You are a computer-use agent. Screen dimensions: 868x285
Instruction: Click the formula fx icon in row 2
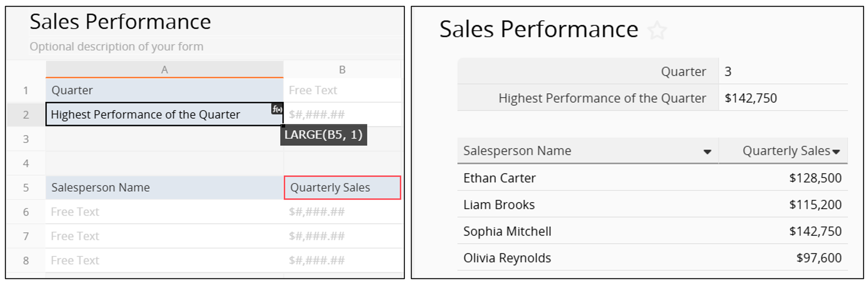(x=277, y=109)
